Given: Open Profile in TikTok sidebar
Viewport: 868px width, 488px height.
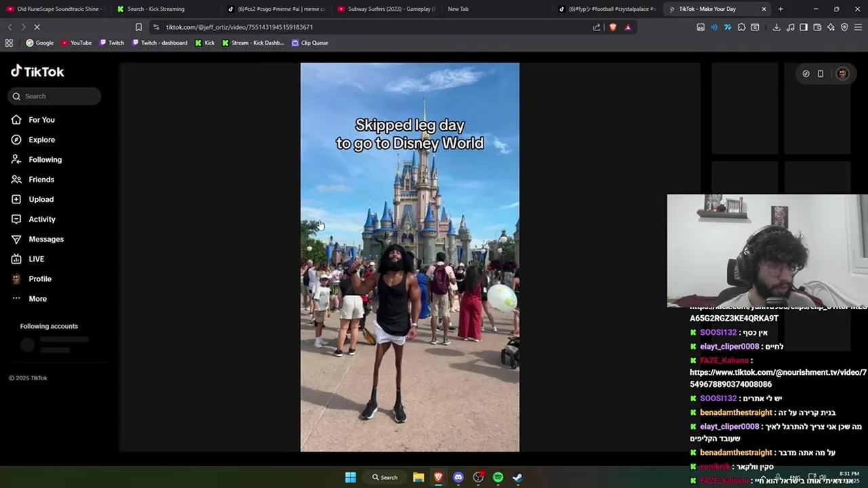Looking at the screenshot, I should coord(31,279).
